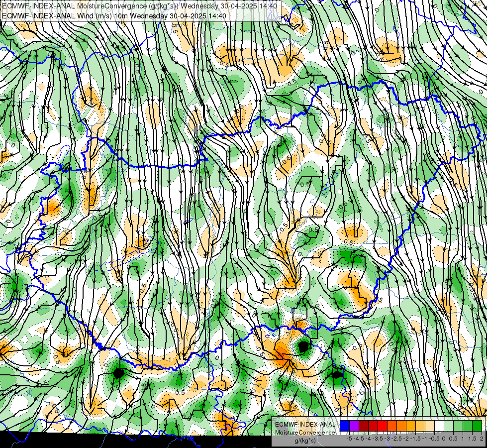
Task: Click the -2.5 legend tick label
Action: pyautogui.click(x=396, y=439)
